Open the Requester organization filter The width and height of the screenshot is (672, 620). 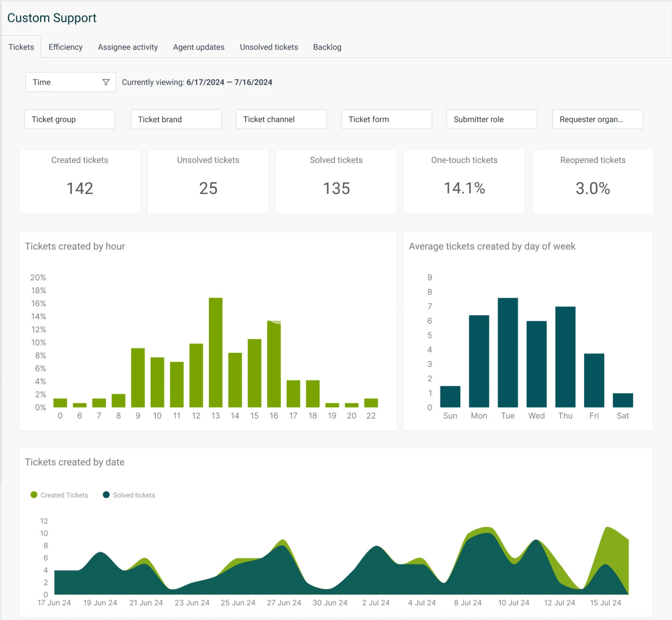[597, 119]
